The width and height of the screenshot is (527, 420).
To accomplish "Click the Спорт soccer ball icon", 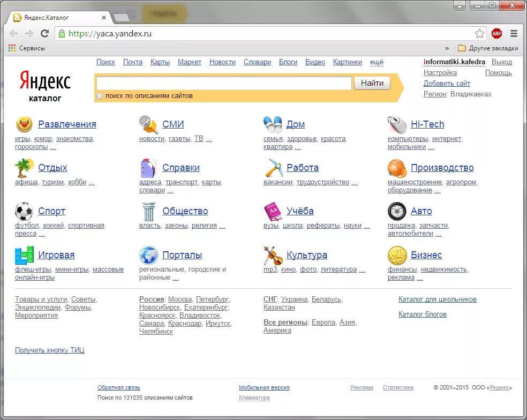I will [x=24, y=211].
